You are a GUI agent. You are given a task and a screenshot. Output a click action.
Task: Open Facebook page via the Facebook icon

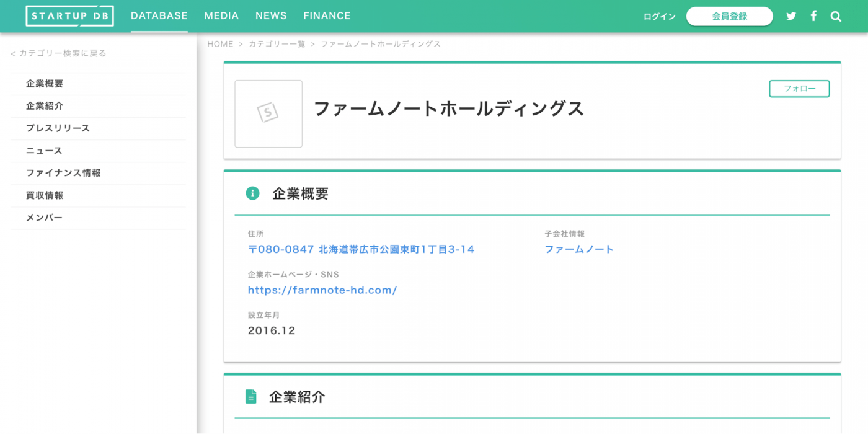click(x=813, y=16)
